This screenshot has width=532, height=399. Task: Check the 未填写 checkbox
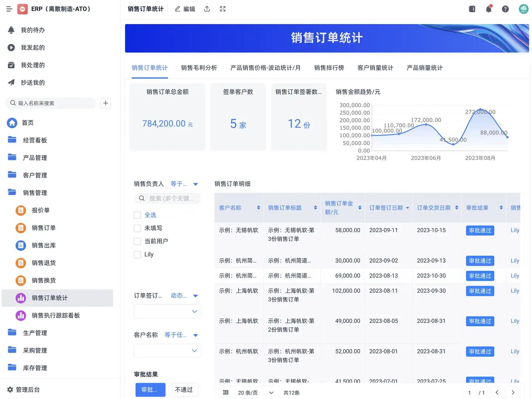[137, 228]
